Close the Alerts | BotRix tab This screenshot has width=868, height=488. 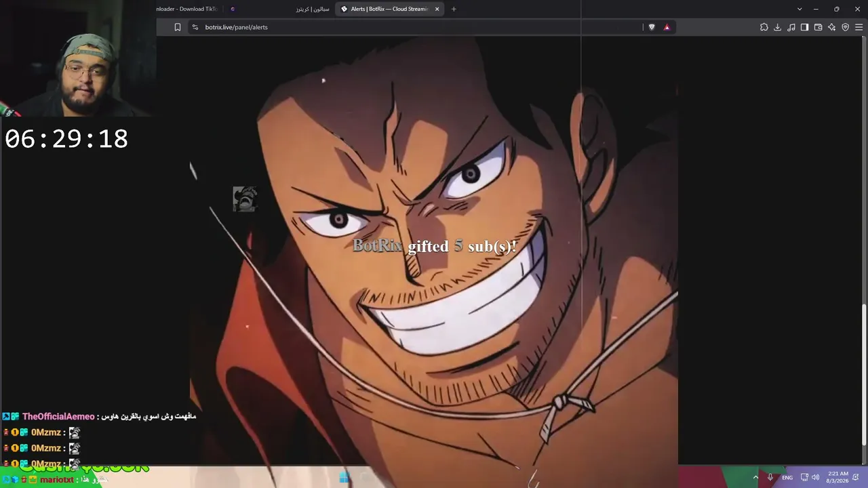pyautogui.click(x=437, y=9)
